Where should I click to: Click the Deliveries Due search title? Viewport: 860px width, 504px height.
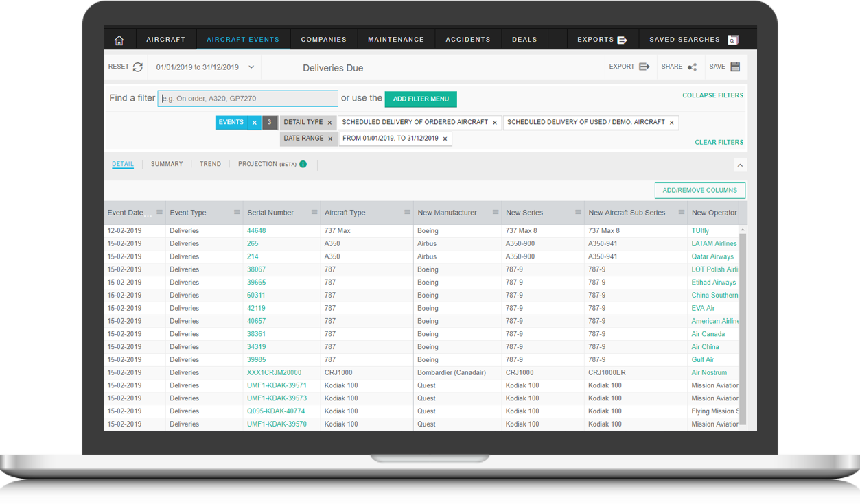(x=333, y=68)
